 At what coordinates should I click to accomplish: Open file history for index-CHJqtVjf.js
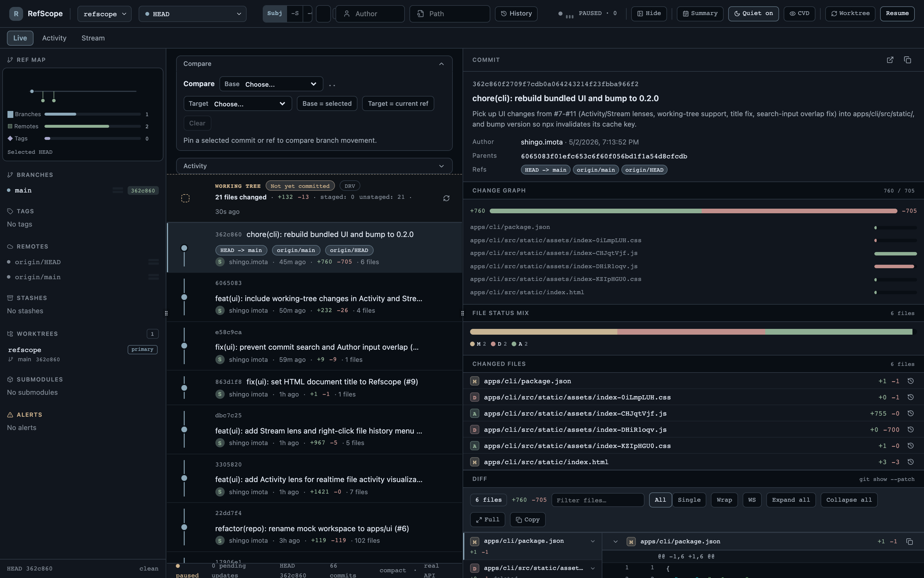[x=910, y=413]
